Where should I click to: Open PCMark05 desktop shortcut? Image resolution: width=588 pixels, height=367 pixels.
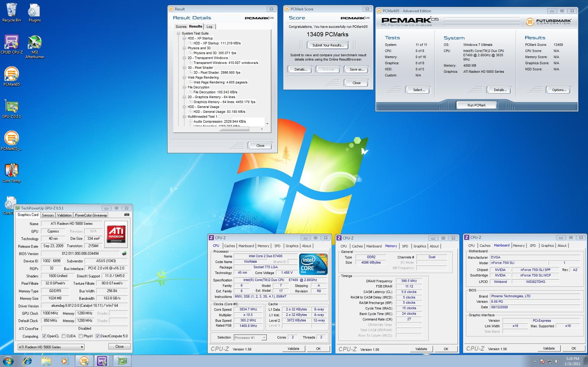click(x=11, y=76)
